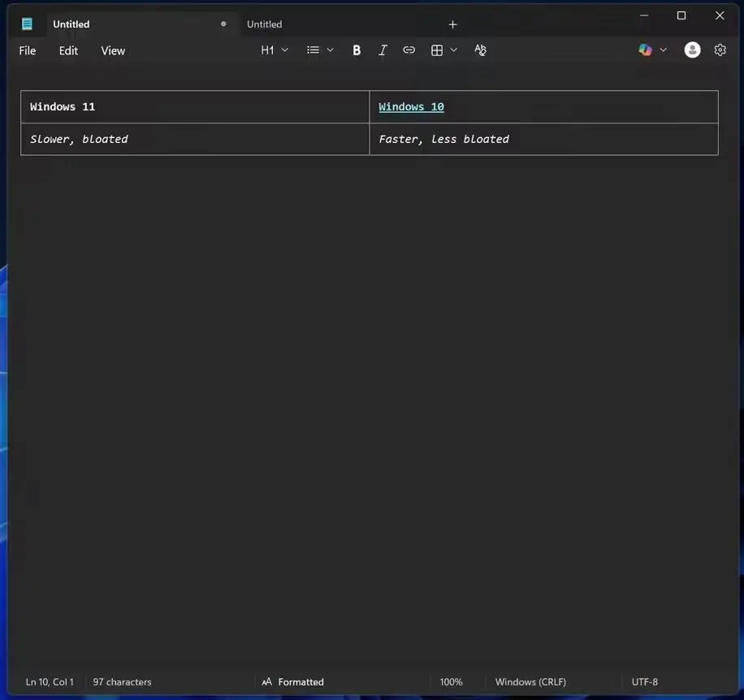Image resolution: width=744 pixels, height=700 pixels.
Task: Add a new tab with plus button
Action: (x=453, y=24)
